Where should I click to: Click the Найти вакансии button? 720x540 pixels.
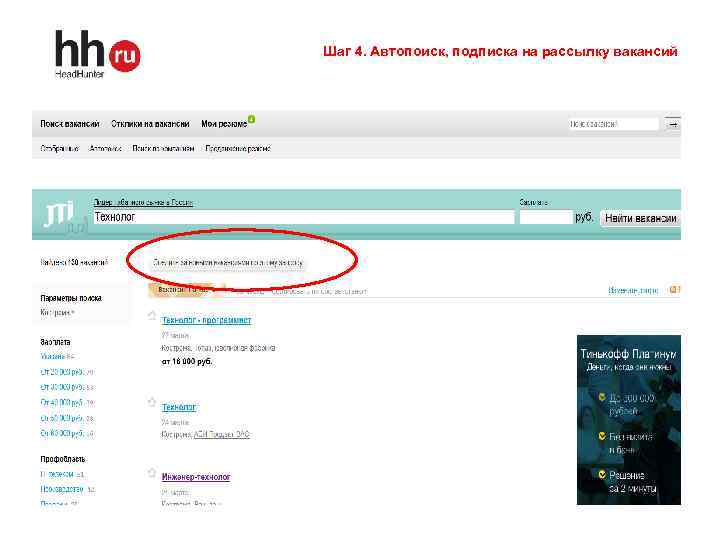pos(640,218)
